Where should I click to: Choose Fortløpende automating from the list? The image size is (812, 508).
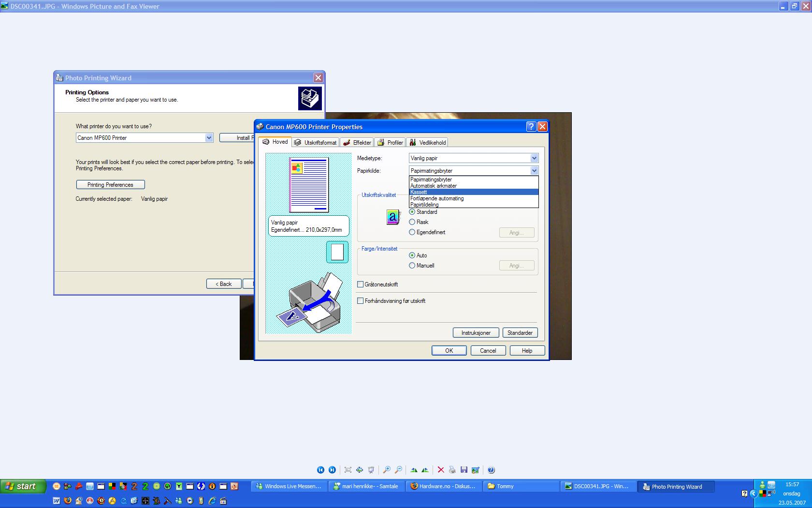(474, 198)
